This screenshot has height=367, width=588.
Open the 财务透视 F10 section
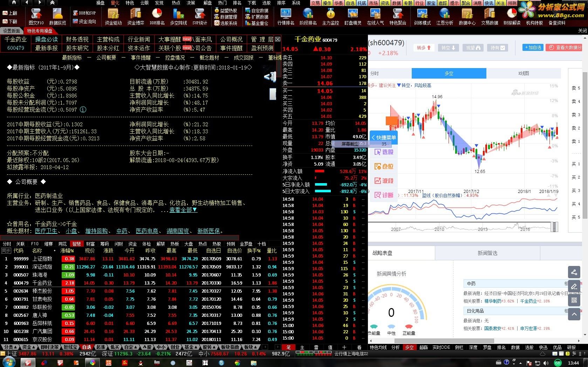[x=77, y=39]
